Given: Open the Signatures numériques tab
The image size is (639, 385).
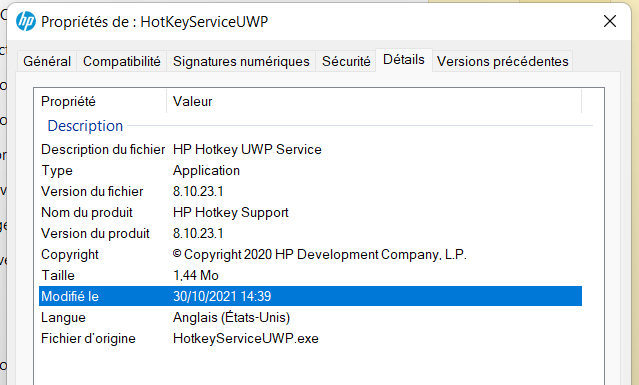Looking at the screenshot, I should tap(241, 61).
